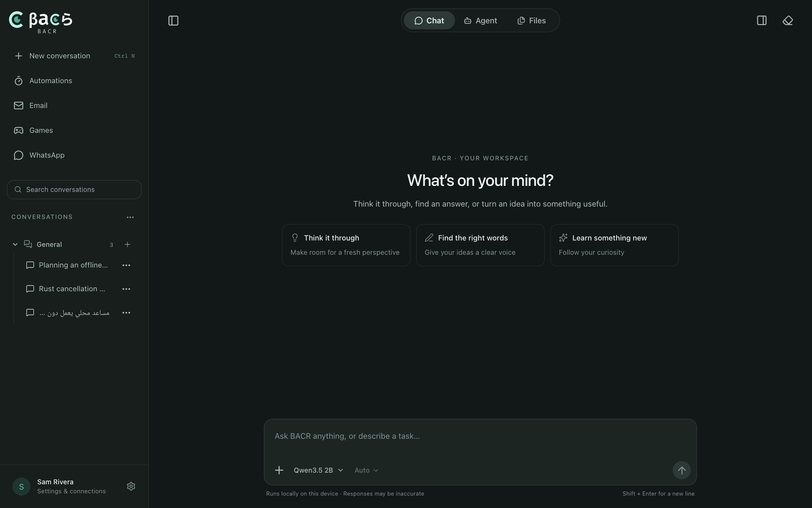
Task: Choose the 'Find the right words' card
Action: (x=480, y=245)
